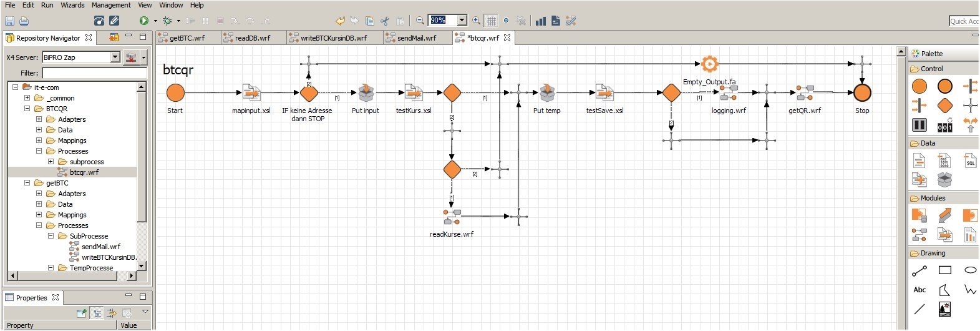This screenshot has height=331, width=980.
Task: Open the zoom percentage dropdown
Action: click(462, 21)
